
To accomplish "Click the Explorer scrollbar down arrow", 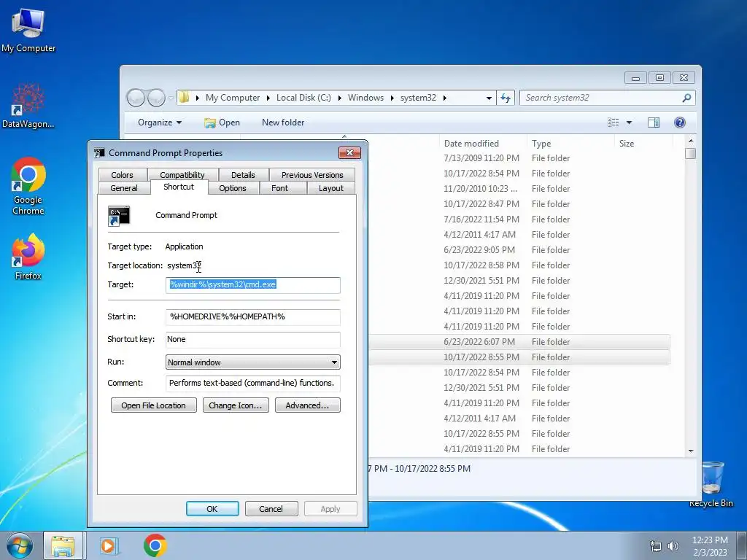I will tap(691, 451).
